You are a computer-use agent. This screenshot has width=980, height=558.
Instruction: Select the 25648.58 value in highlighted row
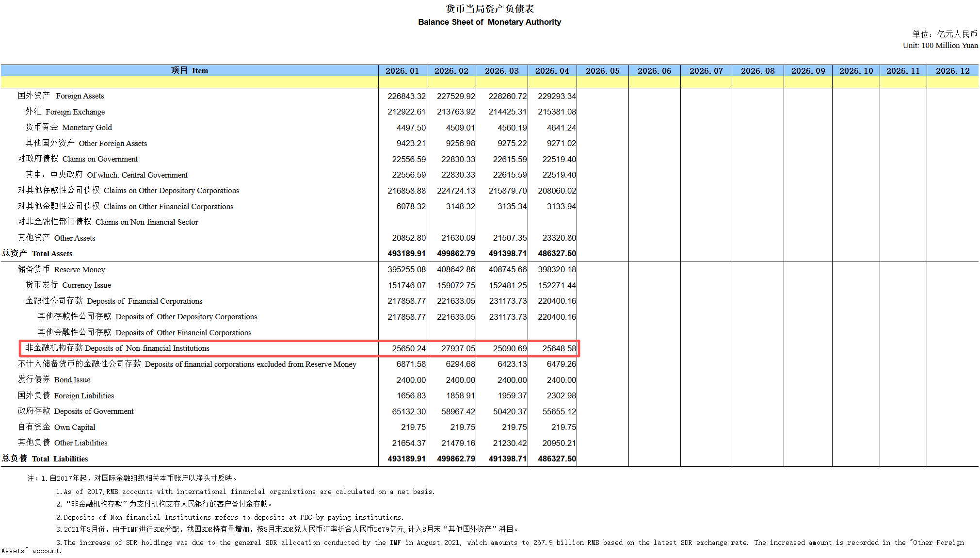(559, 348)
